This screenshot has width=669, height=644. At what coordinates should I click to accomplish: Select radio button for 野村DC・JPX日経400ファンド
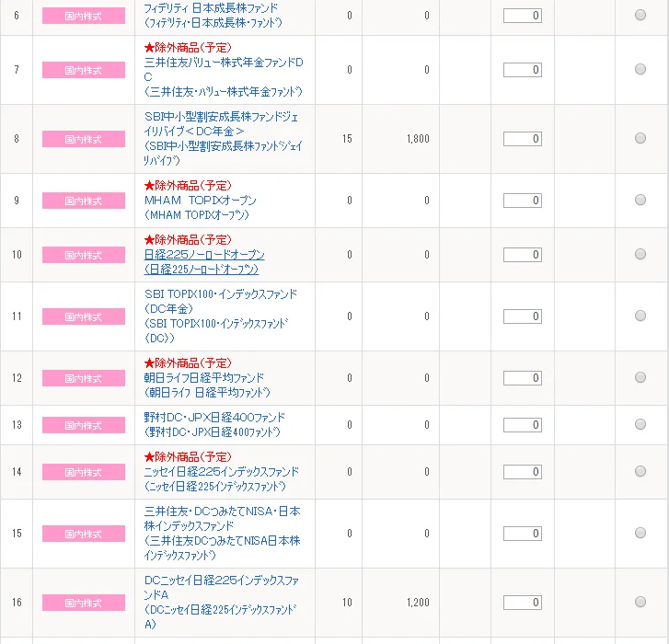tap(640, 425)
